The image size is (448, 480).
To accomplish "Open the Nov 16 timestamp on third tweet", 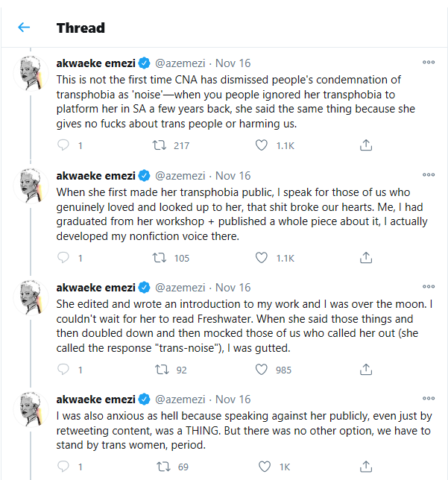I will tap(233, 288).
